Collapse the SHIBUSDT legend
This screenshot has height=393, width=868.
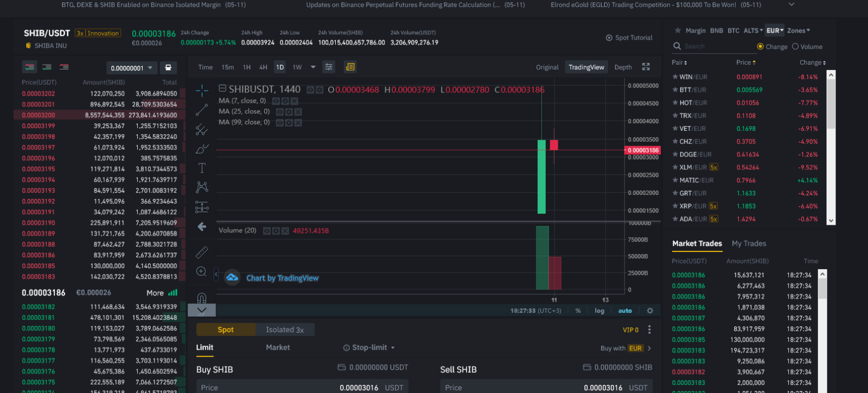click(222, 88)
